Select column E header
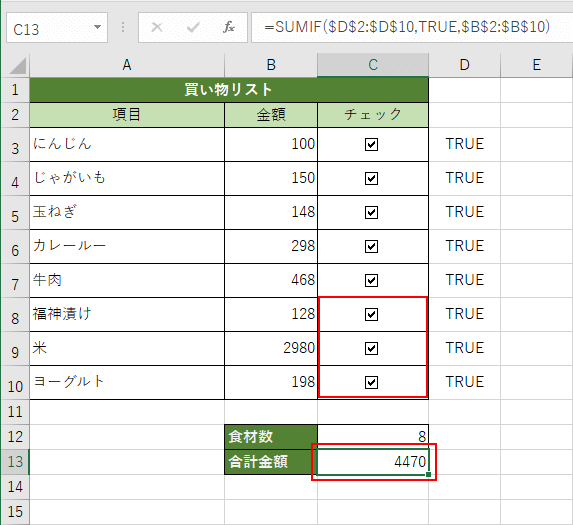The width and height of the screenshot is (573, 525). 536,65
